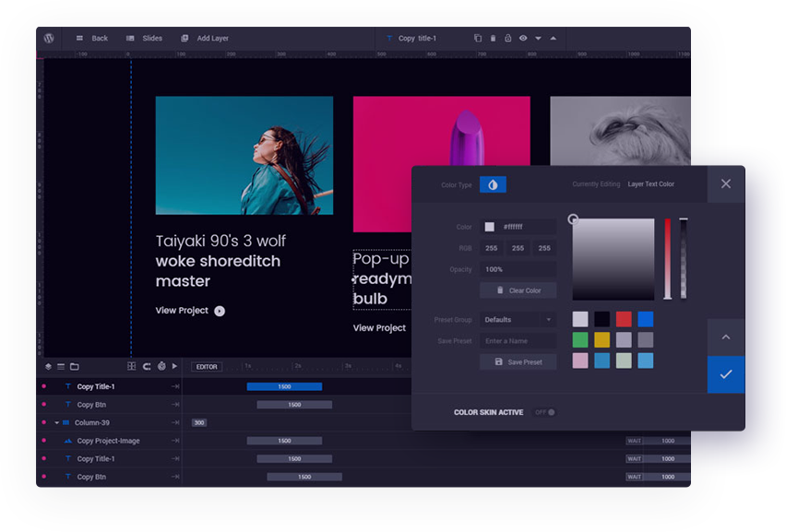
Task: Click the stopwatch icon in the timeline toolbar
Action: [x=161, y=366]
